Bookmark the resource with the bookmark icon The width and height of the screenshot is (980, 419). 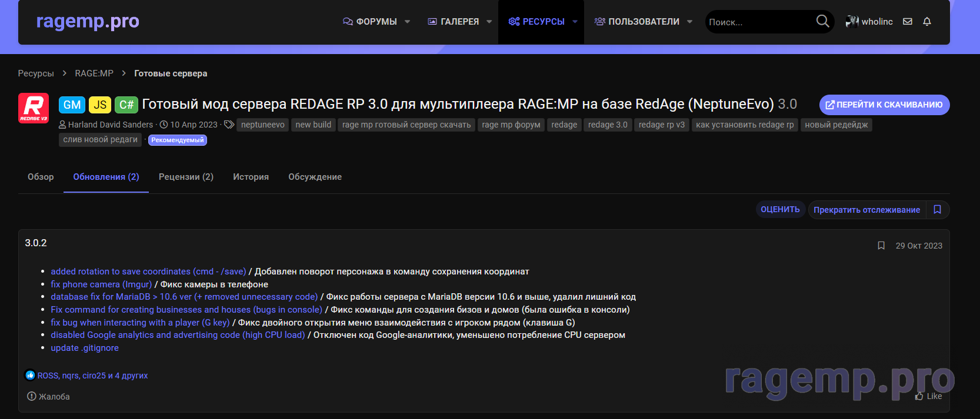938,209
